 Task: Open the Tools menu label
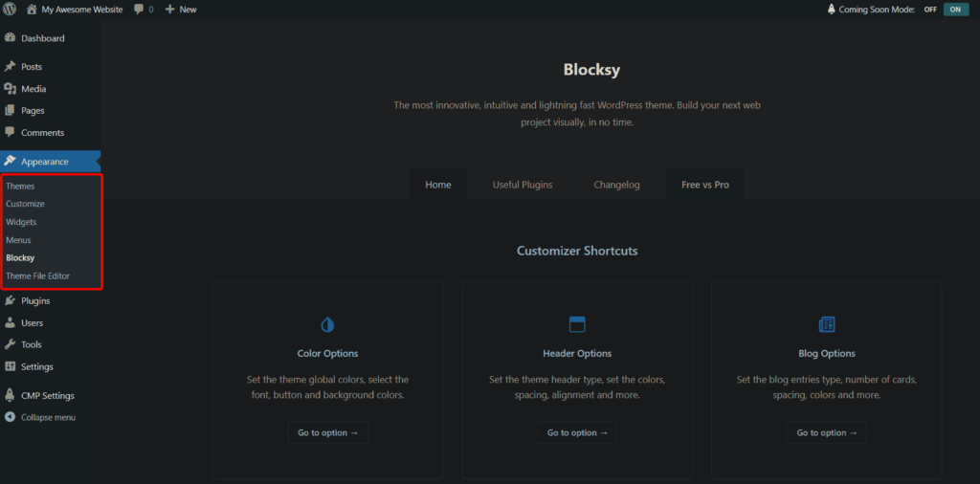pyautogui.click(x=32, y=344)
